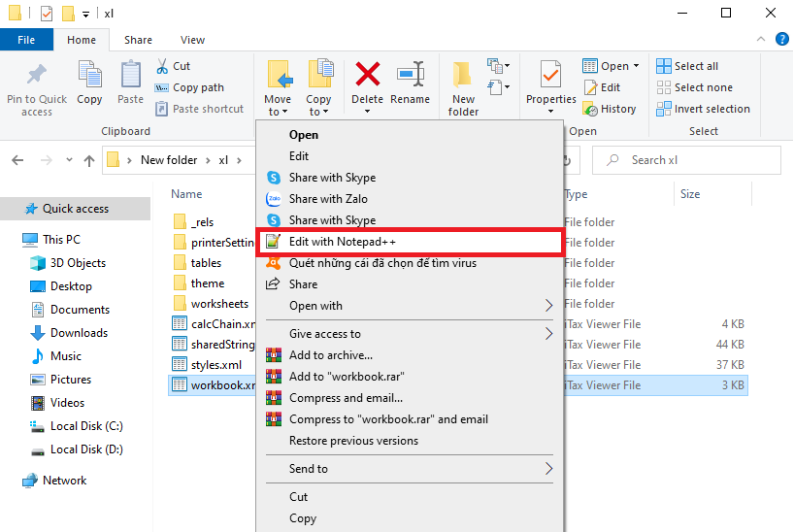794x532 pixels.
Task: Select Edit with Notepad++
Action: pyautogui.click(x=411, y=242)
